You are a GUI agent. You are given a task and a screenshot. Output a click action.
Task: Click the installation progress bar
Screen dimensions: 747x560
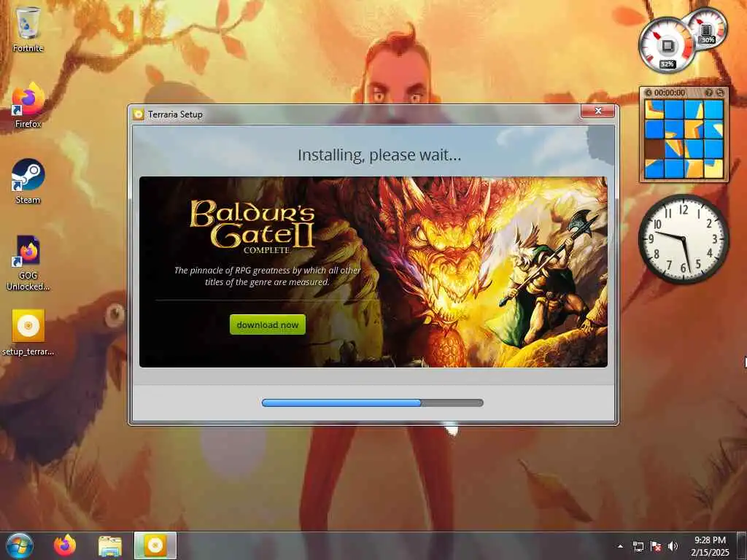(373, 402)
